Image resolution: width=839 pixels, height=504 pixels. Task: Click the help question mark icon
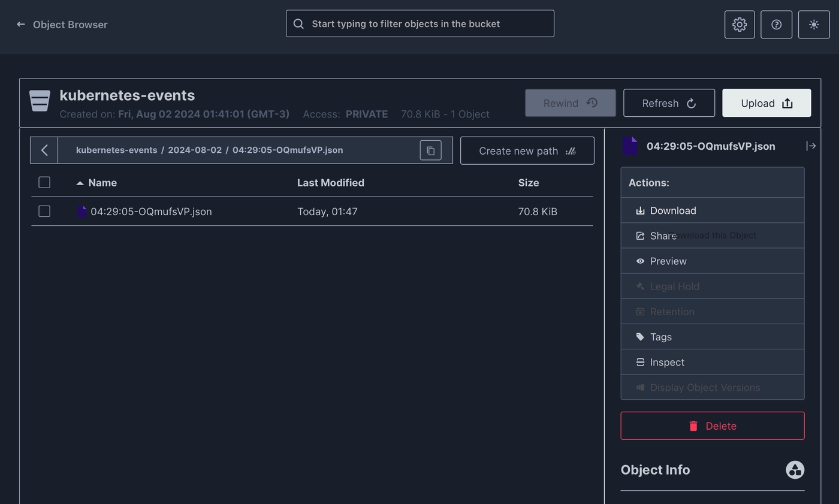[x=776, y=25]
